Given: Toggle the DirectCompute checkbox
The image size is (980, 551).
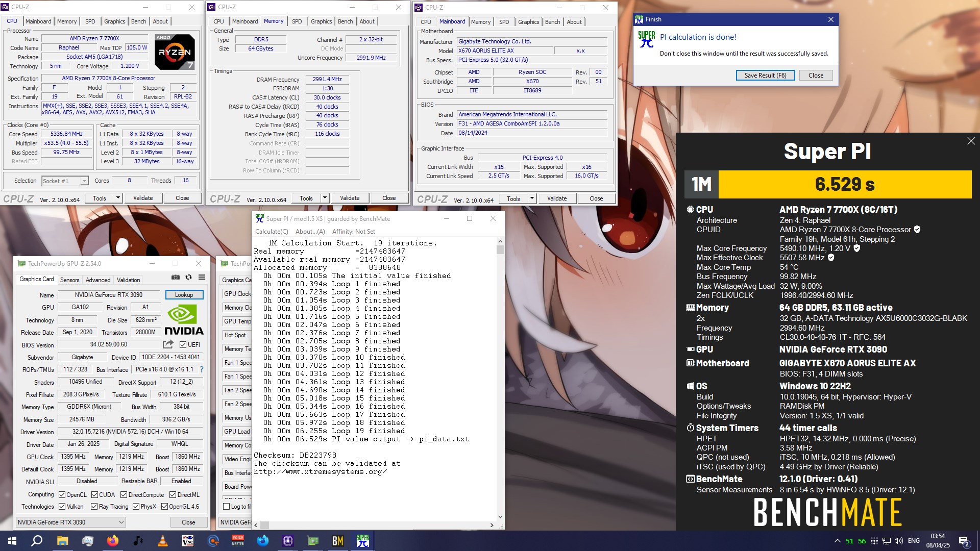Looking at the screenshot, I should point(124,494).
